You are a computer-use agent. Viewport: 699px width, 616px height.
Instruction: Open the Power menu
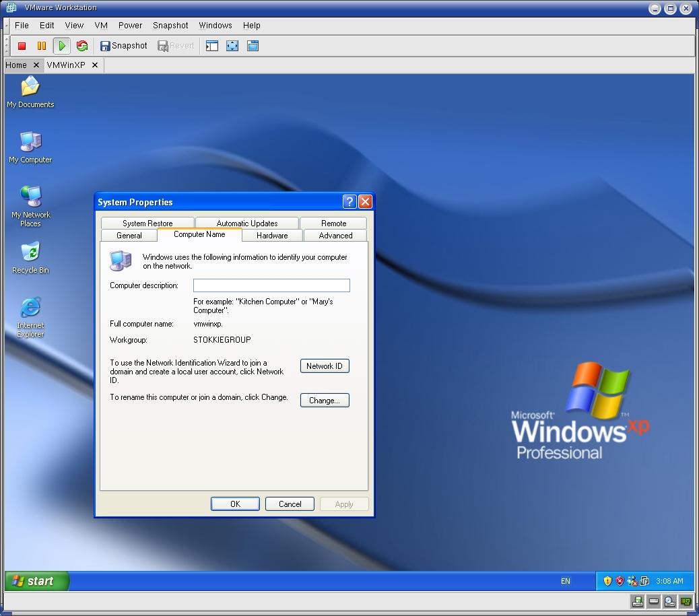point(130,26)
